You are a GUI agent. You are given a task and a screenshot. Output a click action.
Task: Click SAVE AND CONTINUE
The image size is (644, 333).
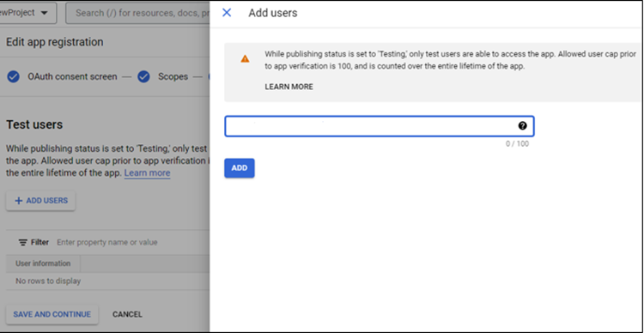(52, 314)
